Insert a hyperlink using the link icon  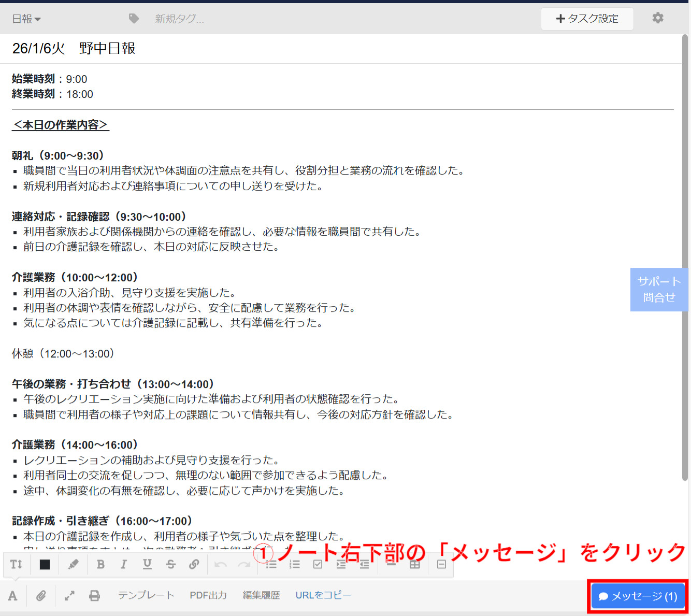point(194,564)
